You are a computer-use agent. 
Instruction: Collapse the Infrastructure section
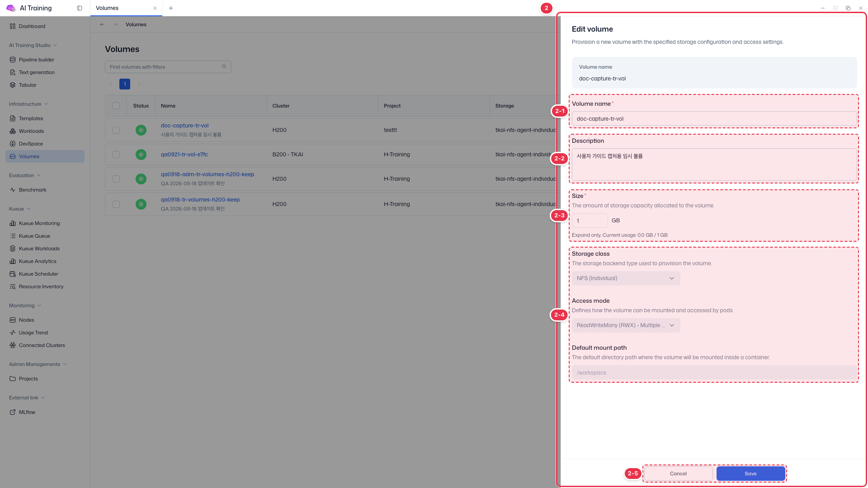28,104
